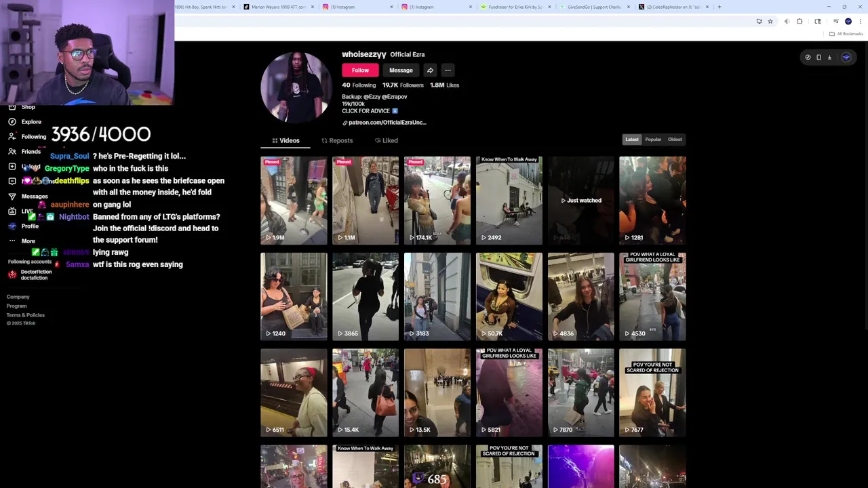The height and width of the screenshot is (488, 868).
Task: Open the whoisezzyy profile picture
Action: (296, 87)
